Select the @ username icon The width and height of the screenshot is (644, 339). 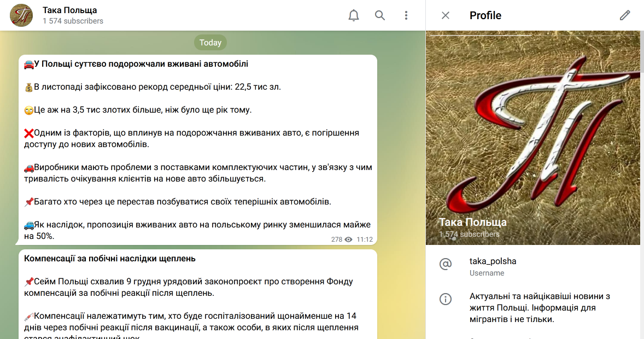(446, 264)
